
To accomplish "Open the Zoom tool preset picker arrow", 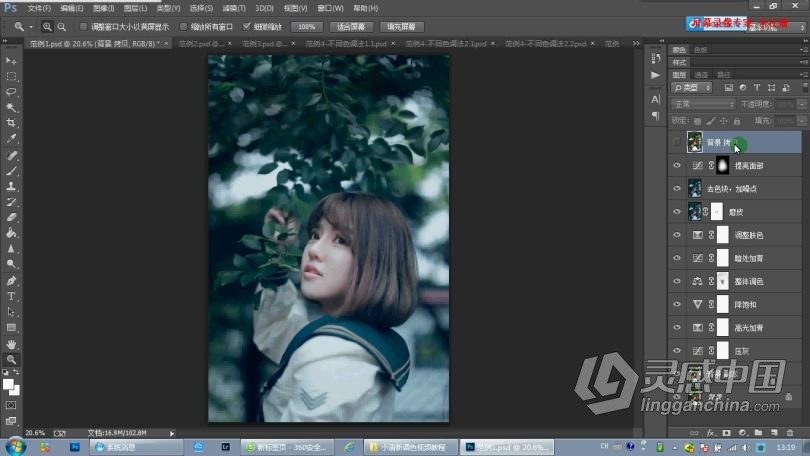I will [x=30, y=26].
